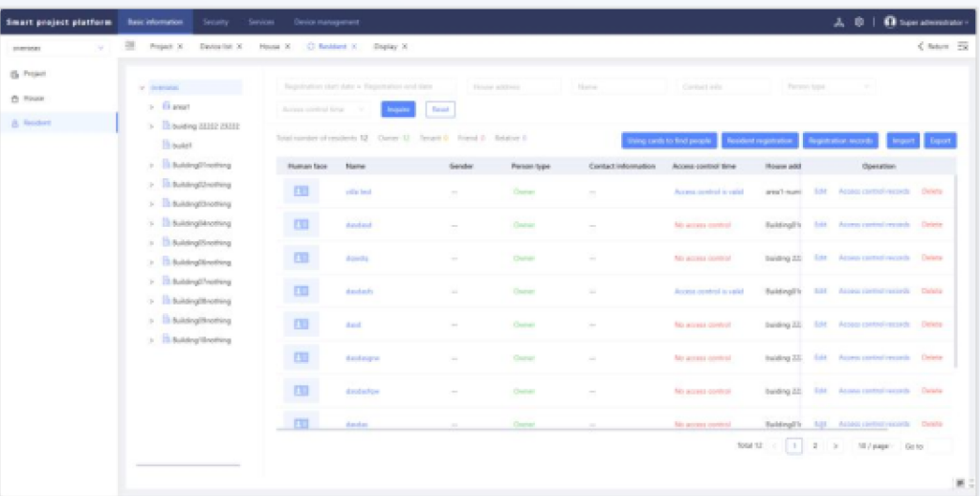Click the Super administrator avatar icon
Screen dimensions: 980x496
point(890,22)
